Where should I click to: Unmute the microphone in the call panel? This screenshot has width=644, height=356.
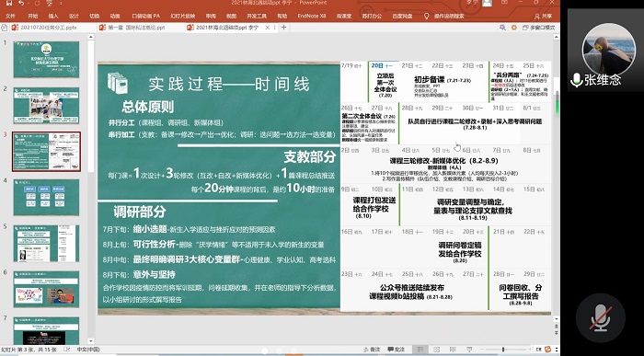click(x=600, y=317)
